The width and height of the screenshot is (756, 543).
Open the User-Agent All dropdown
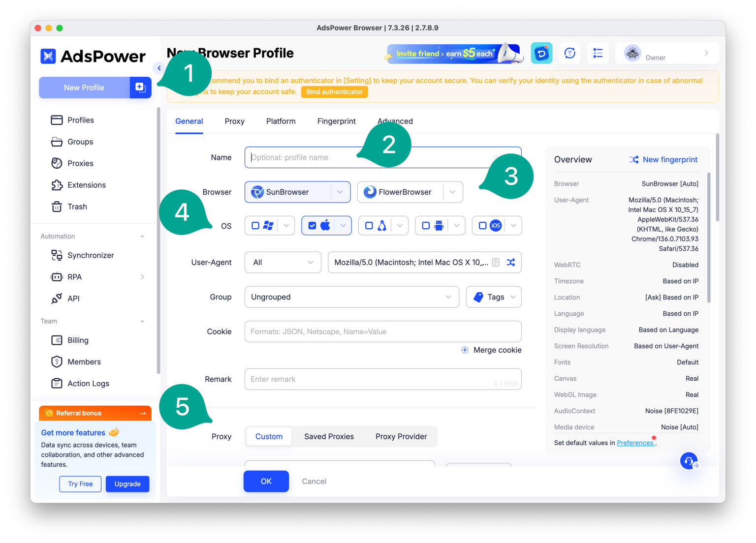(283, 263)
